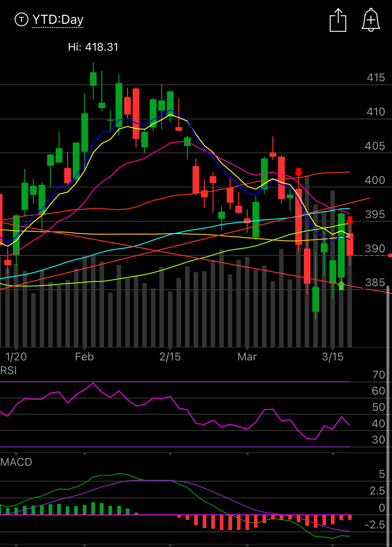
Task: Share the chart using the export icon
Action: [x=338, y=20]
